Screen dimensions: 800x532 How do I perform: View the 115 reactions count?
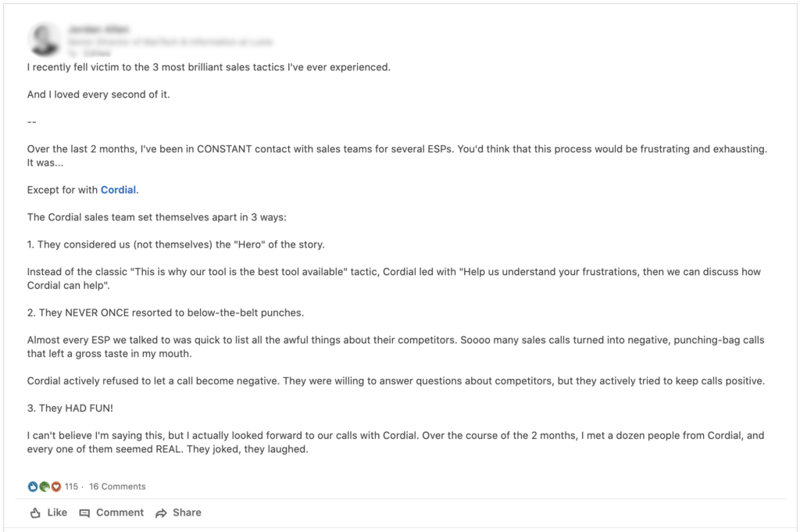(71, 487)
